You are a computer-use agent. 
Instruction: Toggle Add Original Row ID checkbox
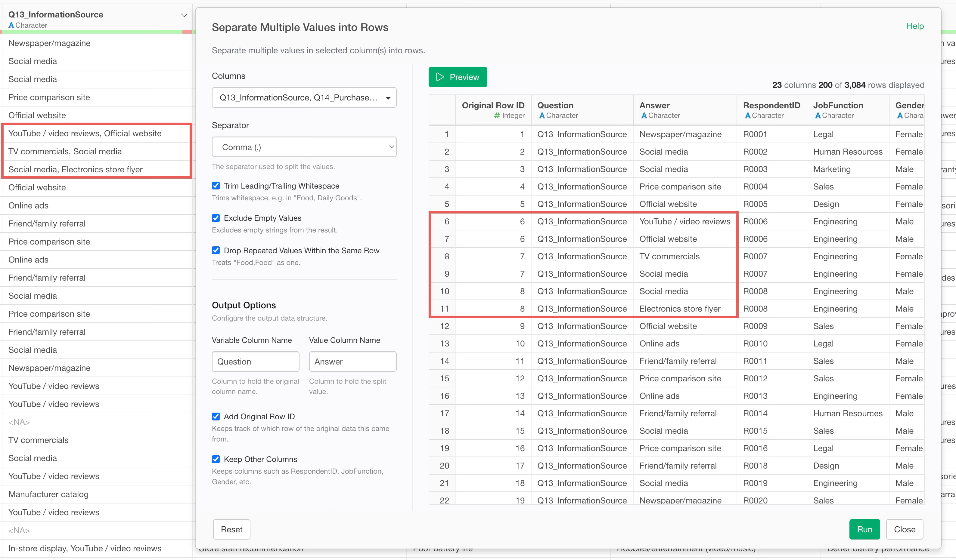pyautogui.click(x=216, y=416)
